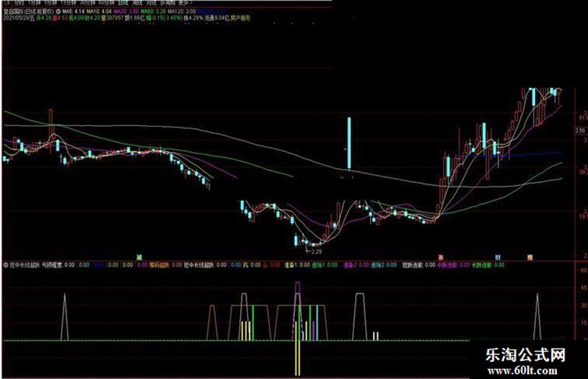Switch to the 日线 daily period tab
Viewport: 588px width, 379px height.
(123, 2)
